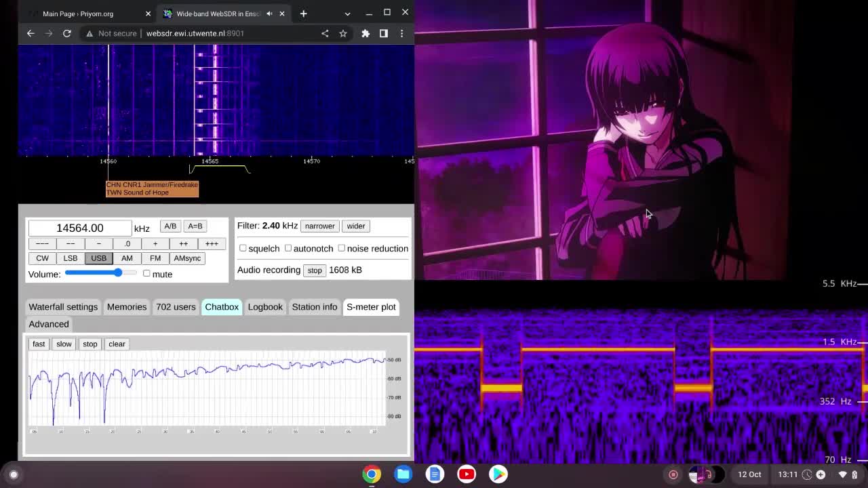Open the Logbook tab
The height and width of the screenshot is (488, 868).
click(265, 307)
